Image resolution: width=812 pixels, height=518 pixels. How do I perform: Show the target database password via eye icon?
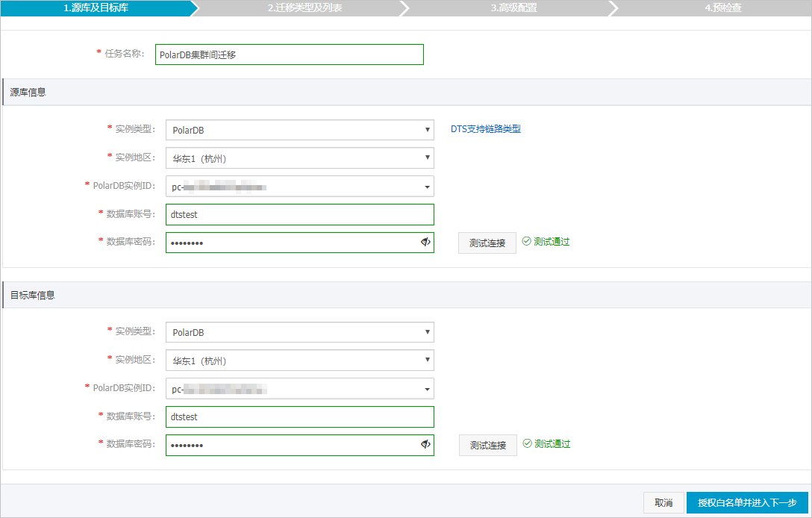click(425, 444)
